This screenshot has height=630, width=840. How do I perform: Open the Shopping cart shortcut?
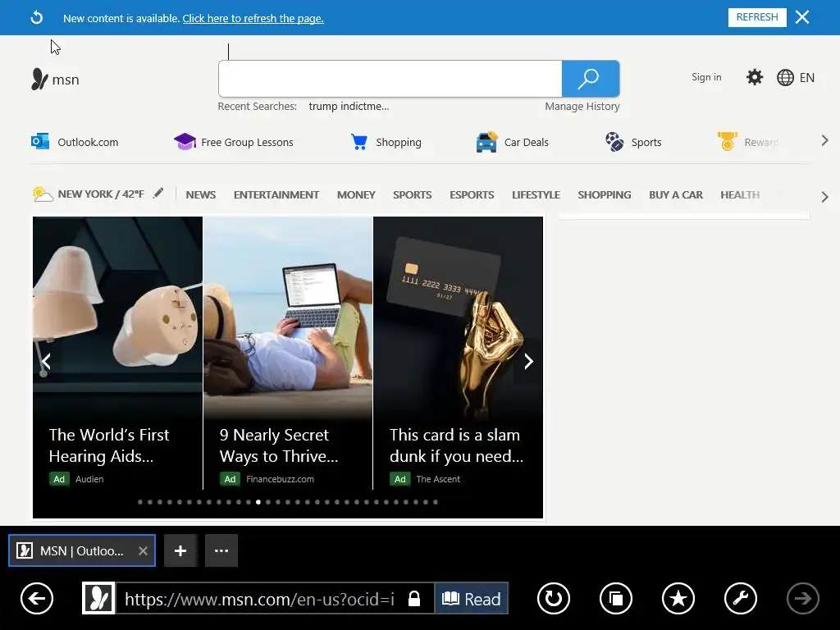[359, 142]
